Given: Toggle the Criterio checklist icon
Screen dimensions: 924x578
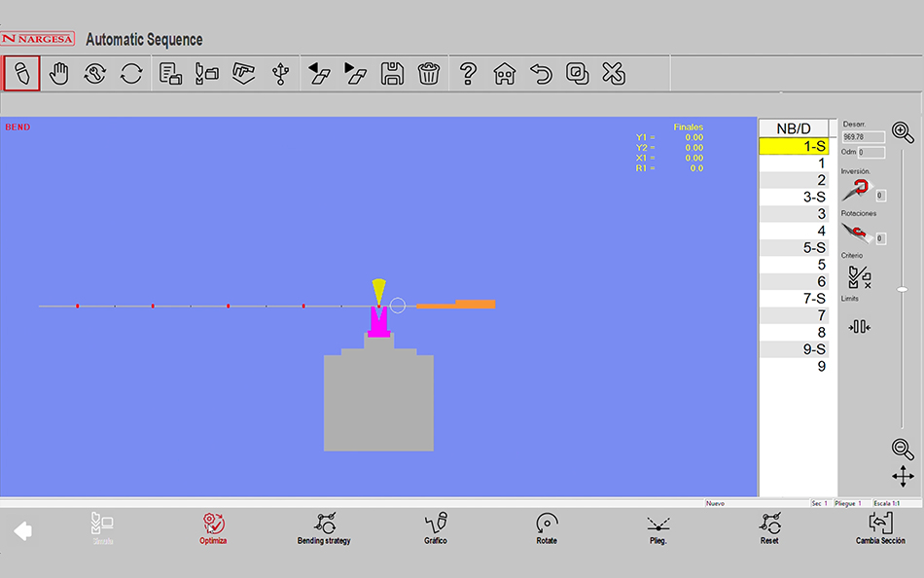Looking at the screenshot, I should 859,277.
